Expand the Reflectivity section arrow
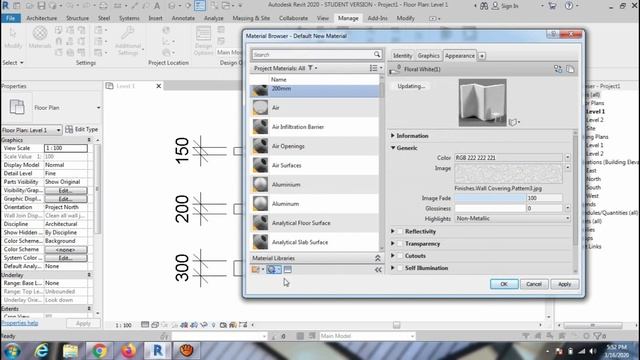 pos(393,231)
